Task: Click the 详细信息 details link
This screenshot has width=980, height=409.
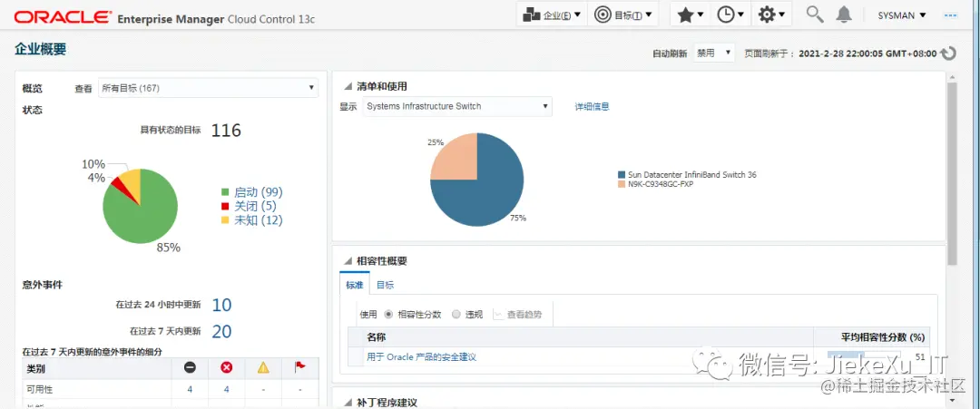Action: (x=592, y=106)
